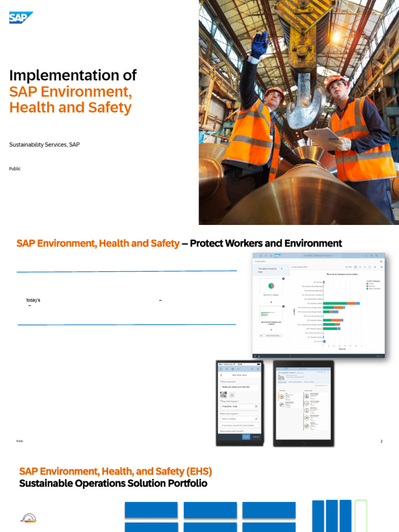399x532 pixels.
Task: Open the photo thumbnail in phone form
Action: tap(223, 395)
